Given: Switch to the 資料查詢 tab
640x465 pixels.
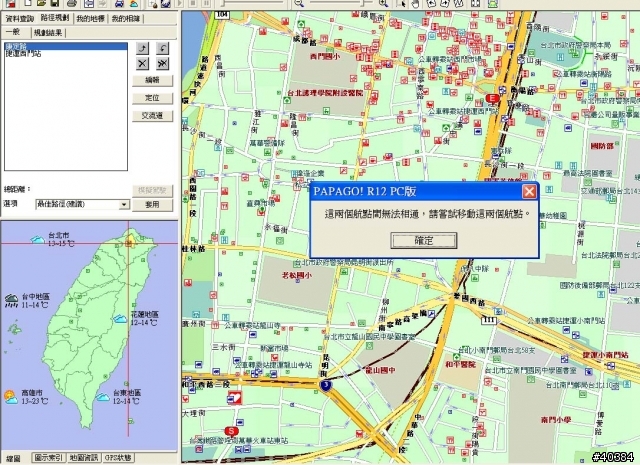Looking at the screenshot, I should pyautogui.click(x=20, y=18).
